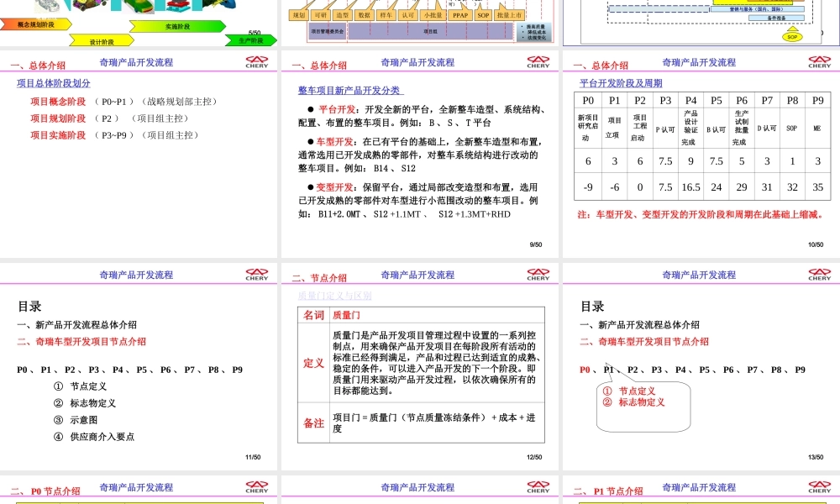The width and height of the screenshot is (840, 504).
Task: Click the red 变型开发 bullet term
Action: [x=334, y=187]
